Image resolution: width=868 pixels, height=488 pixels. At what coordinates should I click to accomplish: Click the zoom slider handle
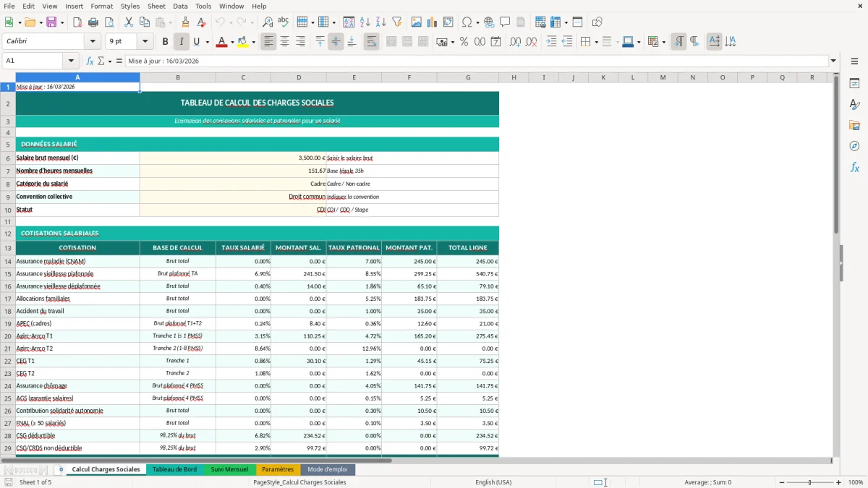[x=810, y=482]
